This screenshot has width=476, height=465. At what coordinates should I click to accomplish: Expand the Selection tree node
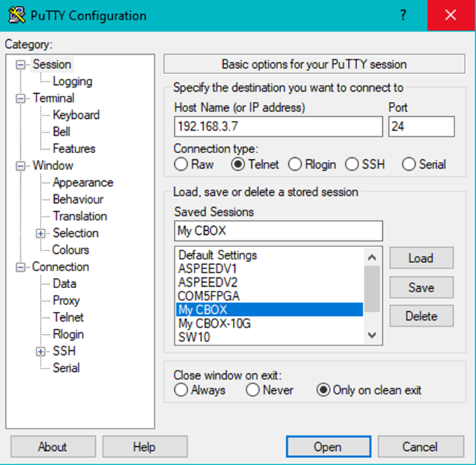pyautogui.click(x=41, y=234)
